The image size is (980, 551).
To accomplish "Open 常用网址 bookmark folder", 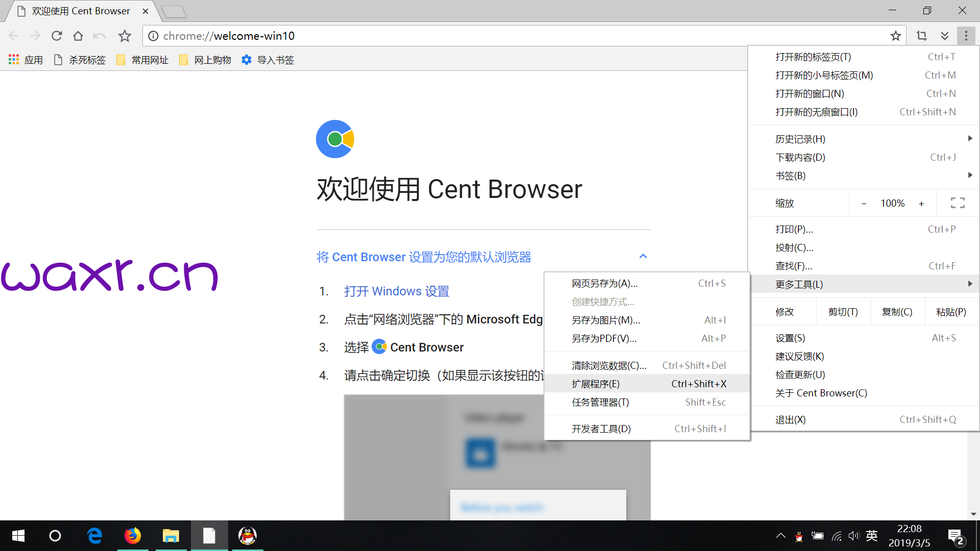I will 142,60.
